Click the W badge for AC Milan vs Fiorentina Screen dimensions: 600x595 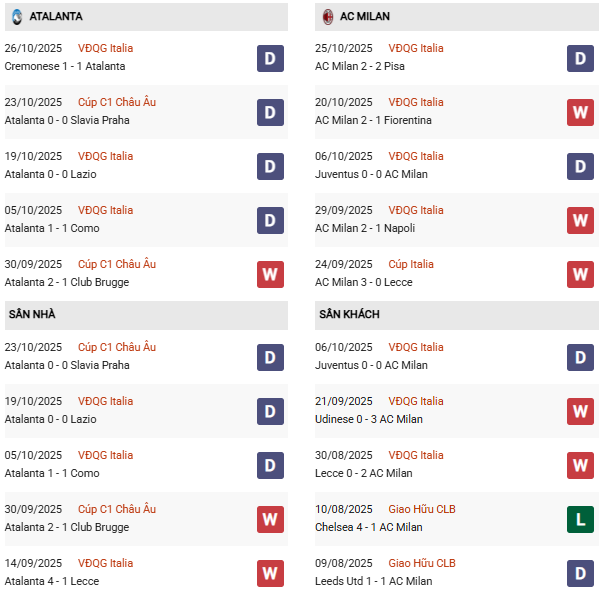pos(580,112)
